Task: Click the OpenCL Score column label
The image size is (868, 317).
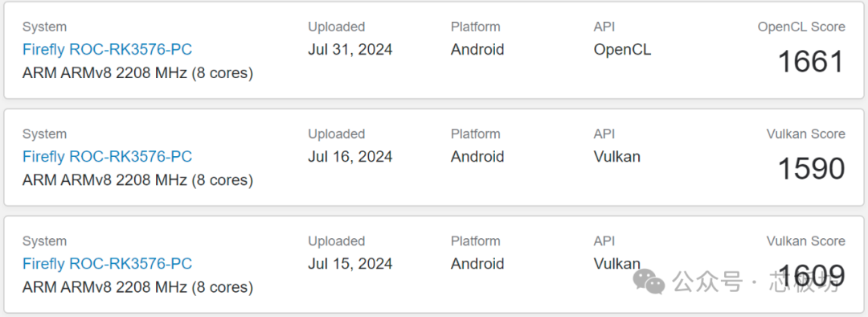Action: pos(801,27)
